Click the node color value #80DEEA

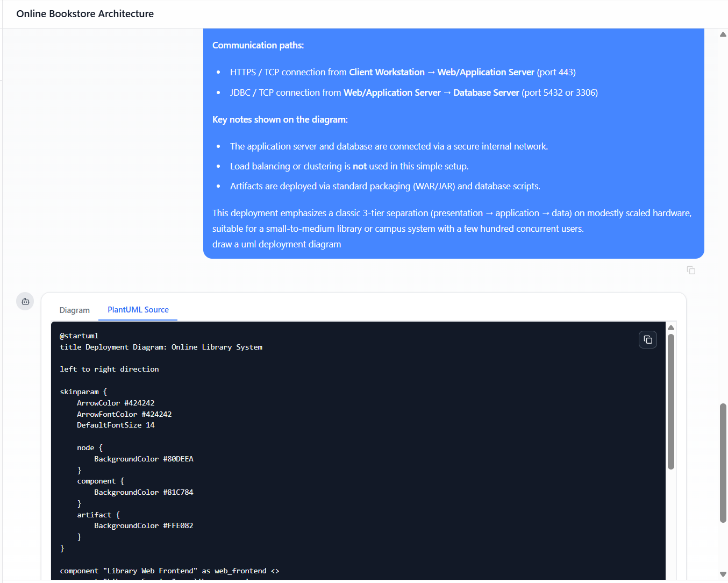(x=178, y=459)
